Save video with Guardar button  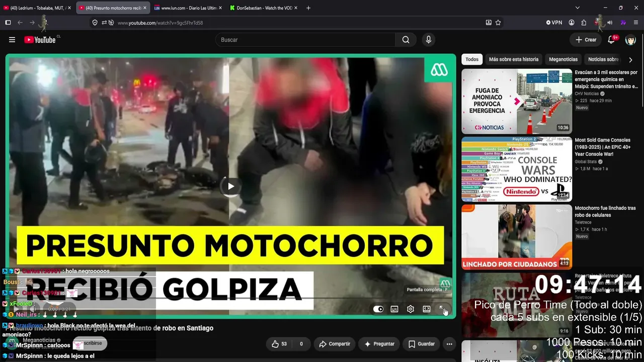point(422,344)
